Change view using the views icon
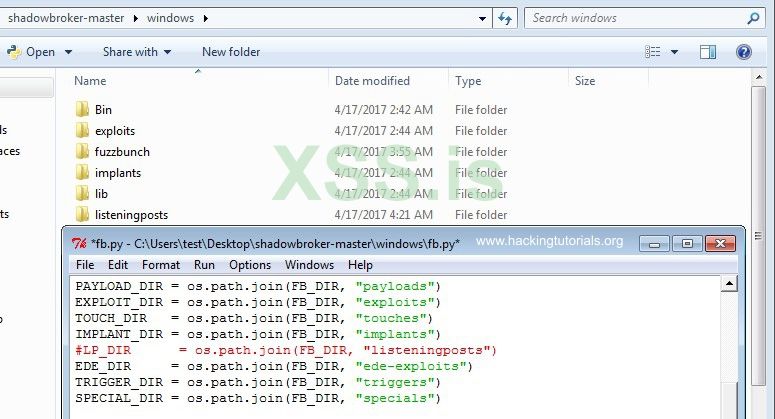 [x=652, y=52]
